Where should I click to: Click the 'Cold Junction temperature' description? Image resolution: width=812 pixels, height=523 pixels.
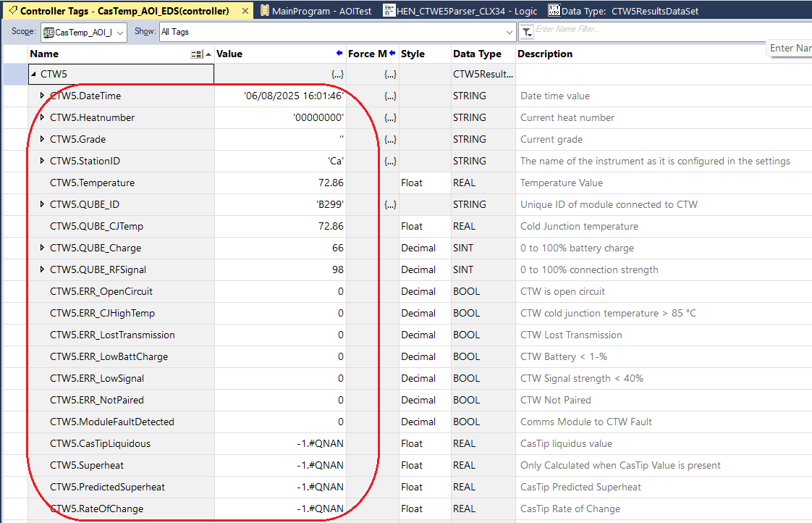pos(579,227)
